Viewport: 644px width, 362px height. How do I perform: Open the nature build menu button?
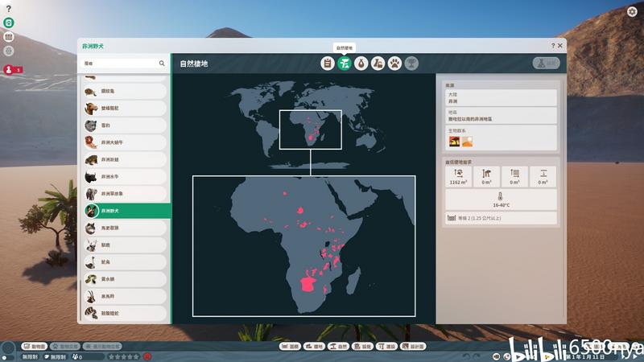pos(338,347)
